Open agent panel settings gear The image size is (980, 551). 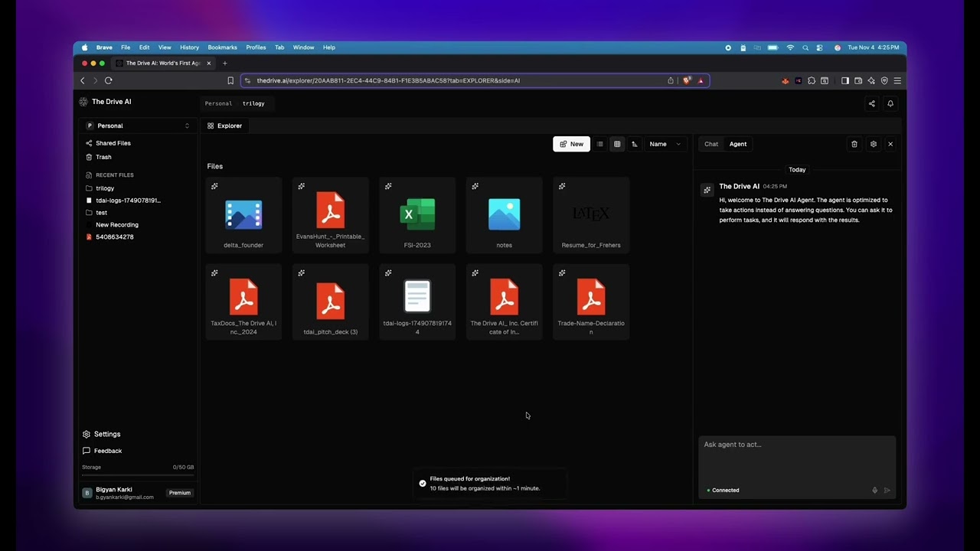click(x=874, y=144)
